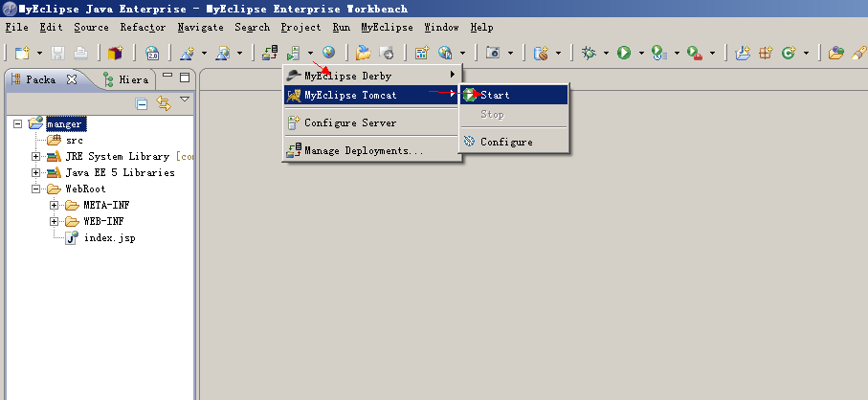
Task: Click the new report chart icon
Action: (x=422, y=54)
